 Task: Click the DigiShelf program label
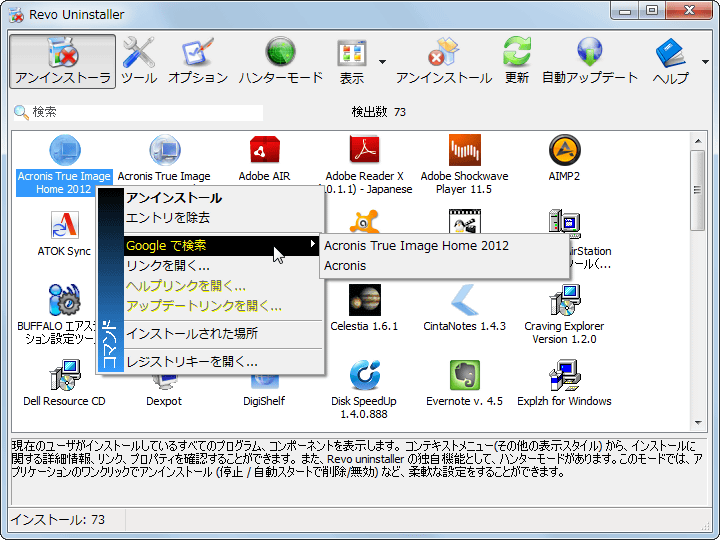click(264, 401)
